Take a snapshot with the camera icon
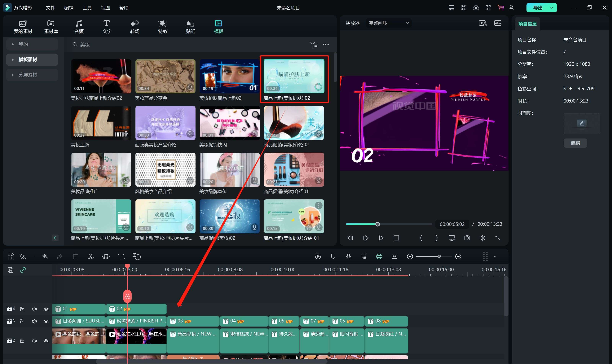The height and width of the screenshot is (364, 612). tap(467, 238)
